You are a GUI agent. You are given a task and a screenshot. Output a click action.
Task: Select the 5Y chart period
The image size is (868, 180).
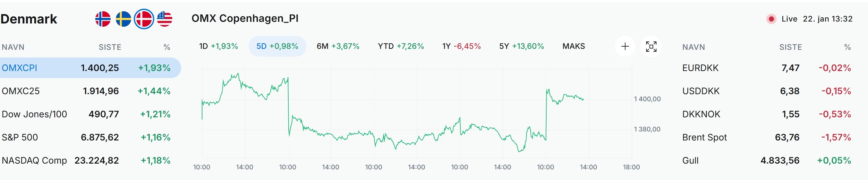(x=521, y=46)
